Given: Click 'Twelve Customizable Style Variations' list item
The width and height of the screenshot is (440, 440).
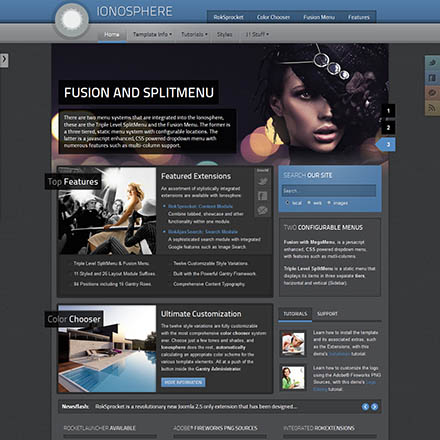Looking at the screenshot, I should pos(210,263).
